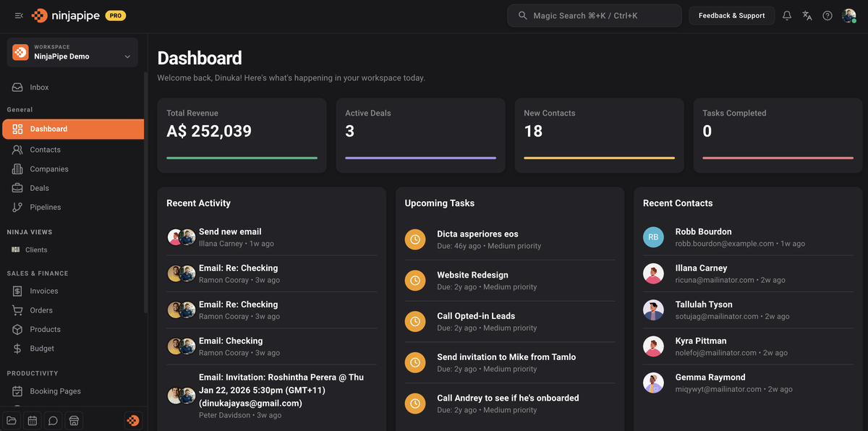Click the NinjaPipe logo bottom-right of sidebar
Viewport: 868px width, 431px height.
click(x=133, y=420)
